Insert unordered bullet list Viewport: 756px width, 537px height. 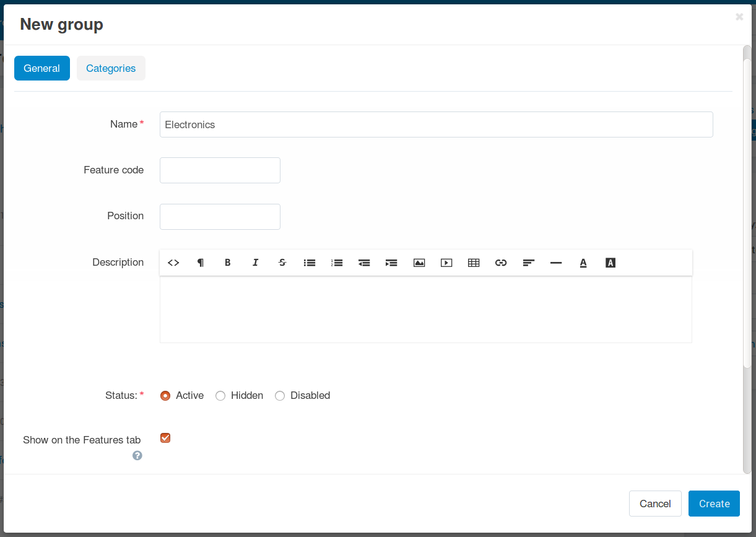pos(310,263)
